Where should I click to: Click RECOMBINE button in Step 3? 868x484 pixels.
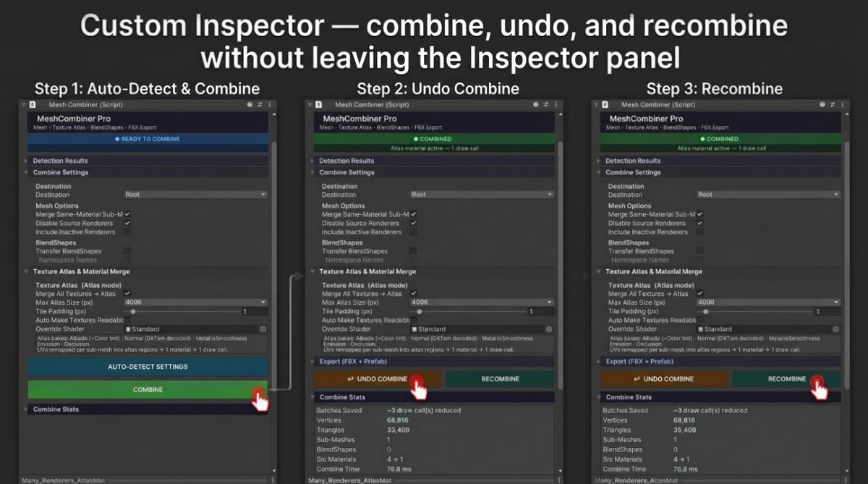pyautogui.click(x=787, y=379)
